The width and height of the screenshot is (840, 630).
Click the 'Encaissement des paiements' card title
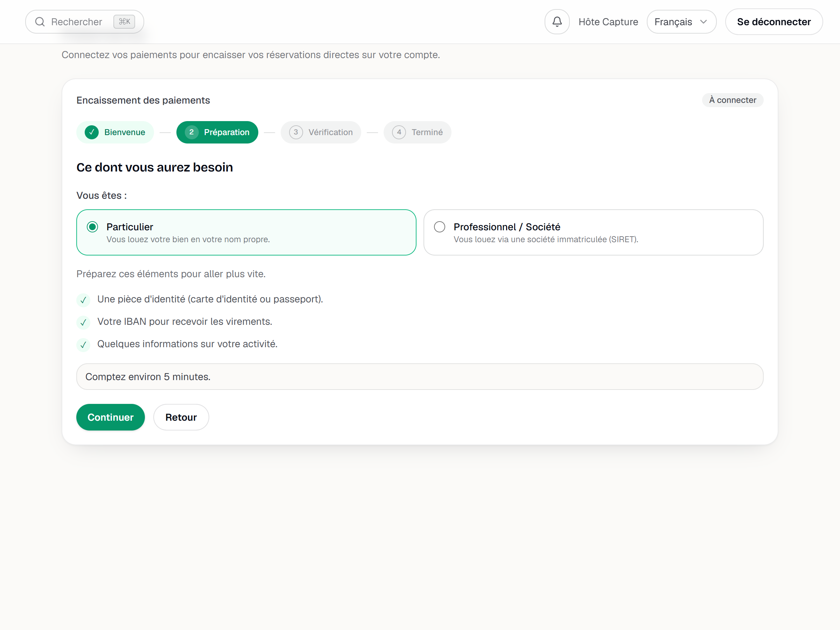[143, 100]
